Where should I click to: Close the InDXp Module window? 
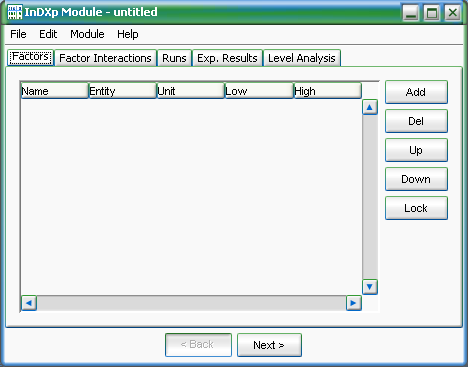[453, 13]
